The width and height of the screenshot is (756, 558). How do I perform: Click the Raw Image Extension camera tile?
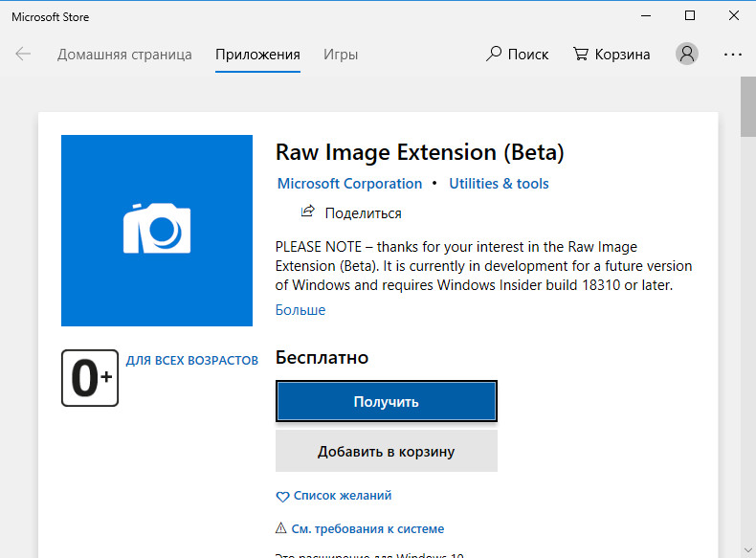click(x=157, y=231)
